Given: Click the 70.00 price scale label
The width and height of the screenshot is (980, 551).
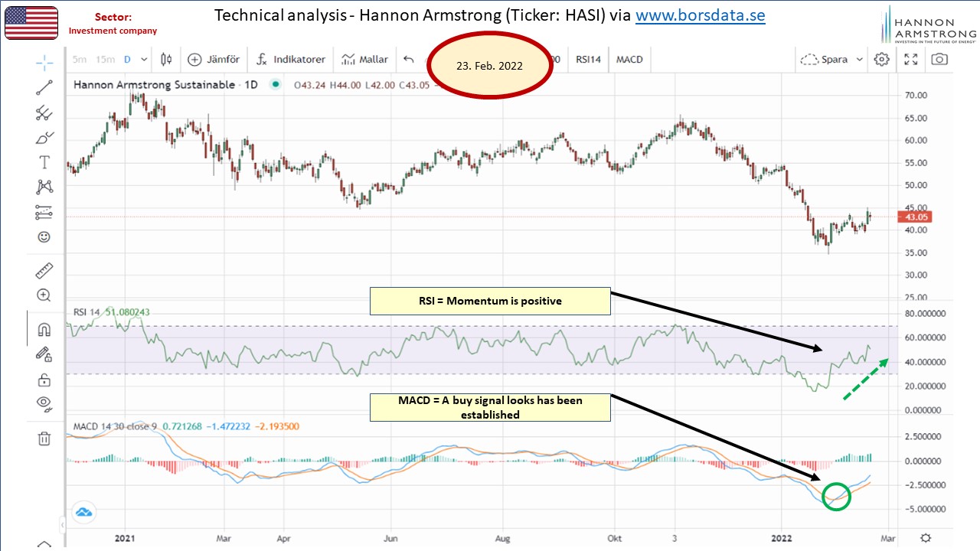Looking at the screenshot, I should (x=916, y=95).
